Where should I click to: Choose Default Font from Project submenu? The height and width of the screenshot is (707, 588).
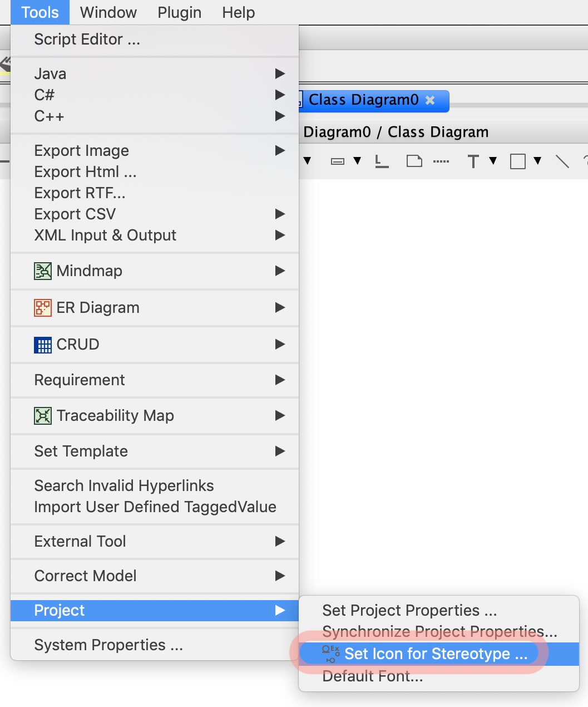pos(373,676)
